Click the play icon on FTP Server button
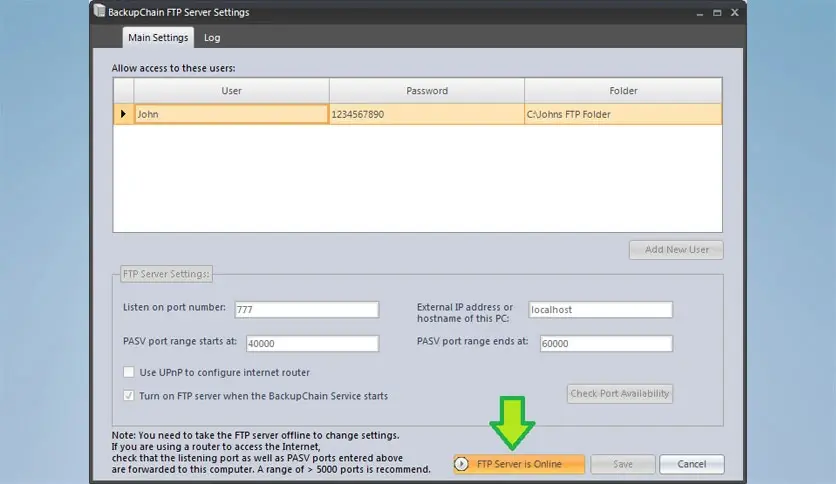The height and width of the screenshot is (484, 836). [x=462, y=464]
